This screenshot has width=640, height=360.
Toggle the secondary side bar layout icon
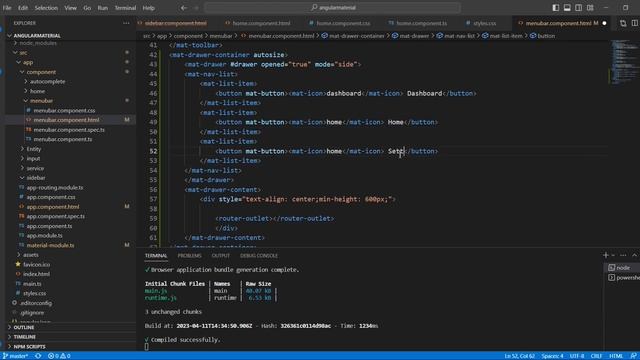[x=578, y=8]
